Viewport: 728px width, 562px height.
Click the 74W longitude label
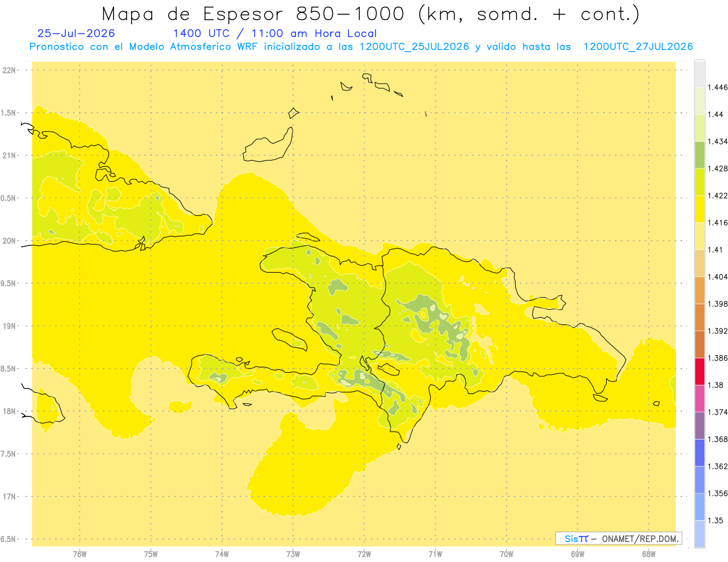click(x=222, y=554)
